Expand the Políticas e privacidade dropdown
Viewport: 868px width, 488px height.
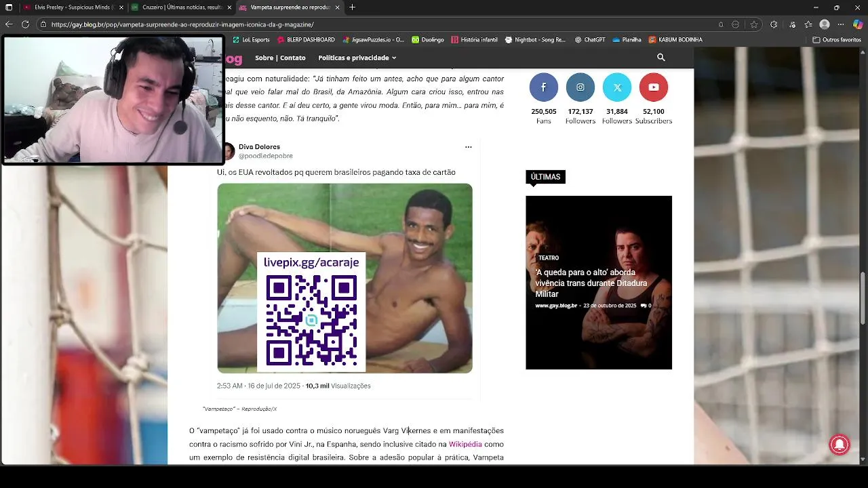(357, 58)
